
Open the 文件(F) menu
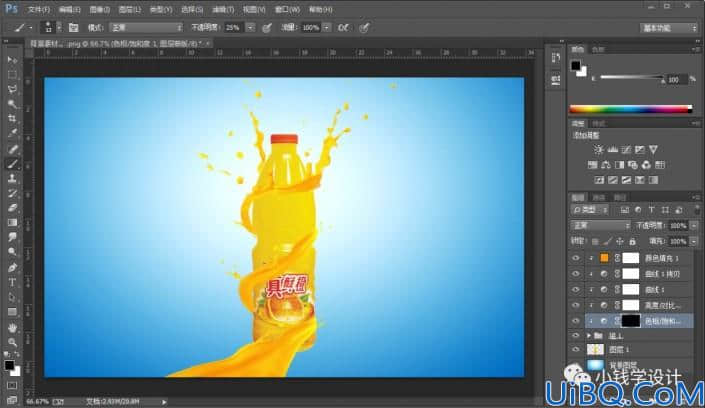coord(39,9)
